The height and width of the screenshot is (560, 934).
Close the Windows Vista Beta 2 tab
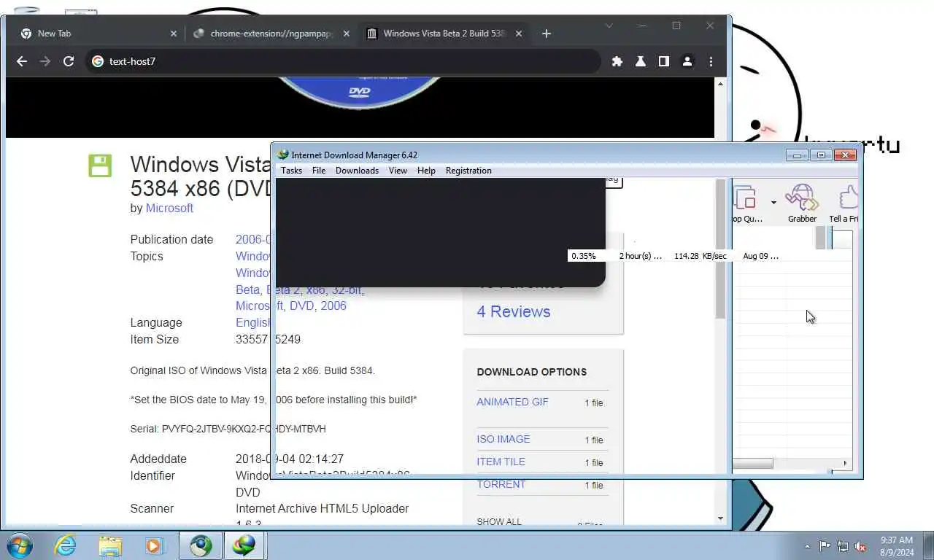(520, 34)
